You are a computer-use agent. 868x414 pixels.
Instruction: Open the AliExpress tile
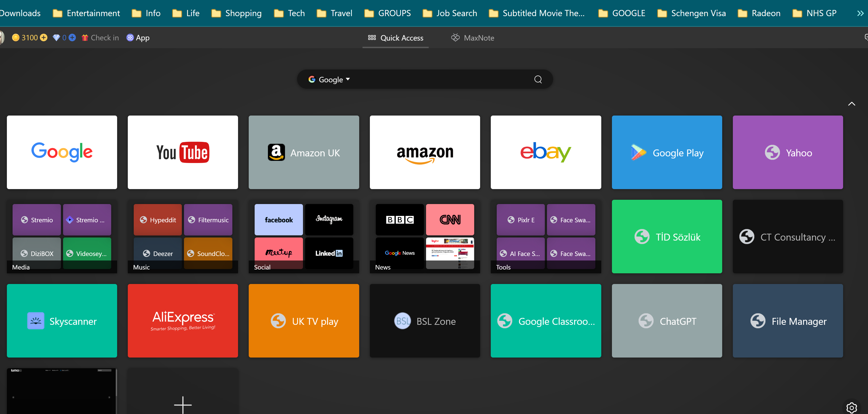183,321
